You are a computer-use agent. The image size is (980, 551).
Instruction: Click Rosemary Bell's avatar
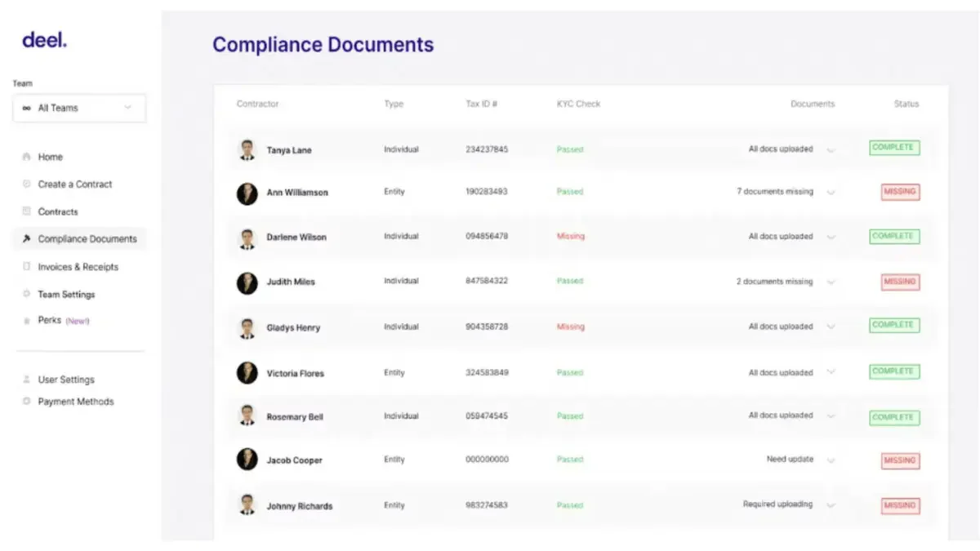(x=247, y=416)
